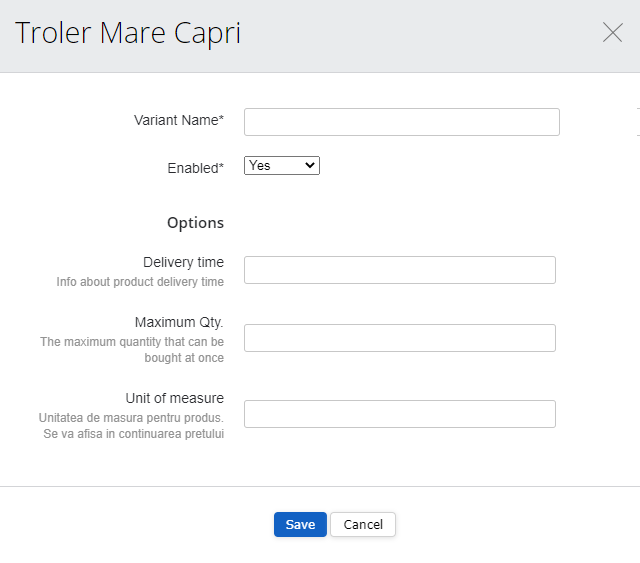This screenshot has width=640, height=563.
Task: Click the "Variant Name*" label
Action: pos(179,120)
